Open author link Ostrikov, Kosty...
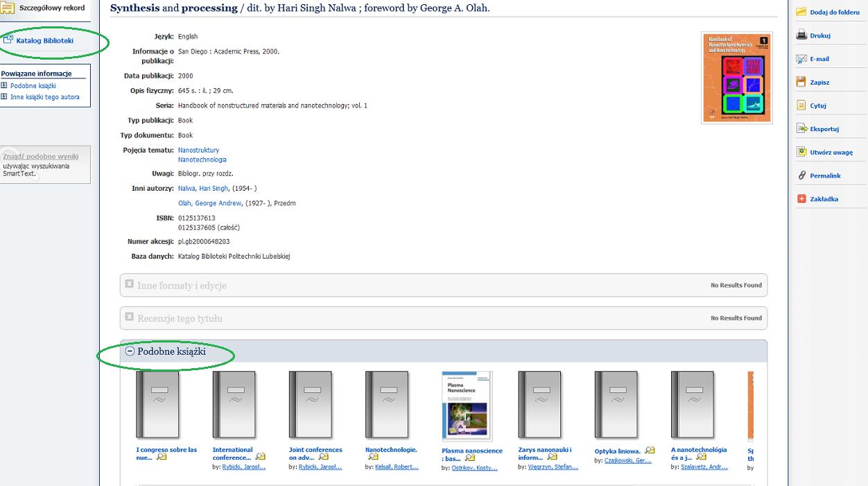The width and height of the screenshot is (868, 486). [474, 469]
